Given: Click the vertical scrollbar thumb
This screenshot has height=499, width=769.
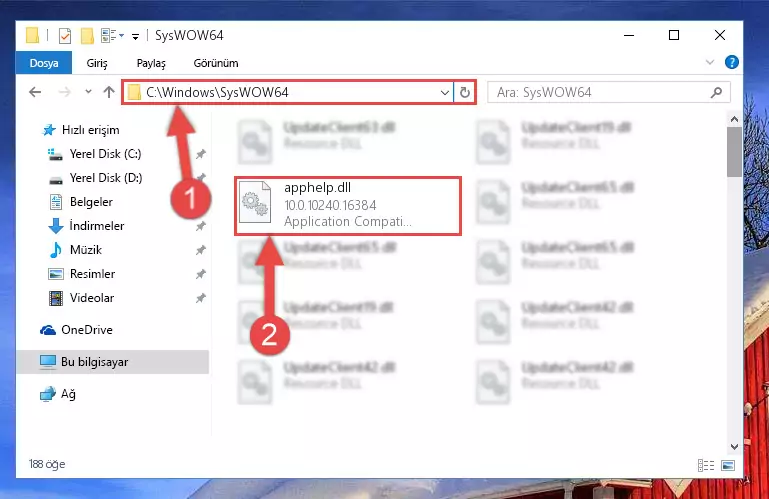Looking at the screenshot, I should (734, 152).
